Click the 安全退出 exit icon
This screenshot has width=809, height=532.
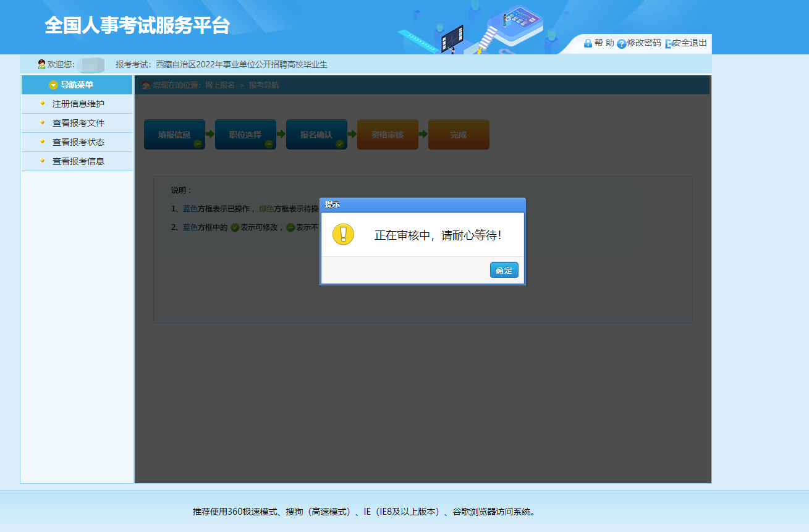tap(668, 44)
